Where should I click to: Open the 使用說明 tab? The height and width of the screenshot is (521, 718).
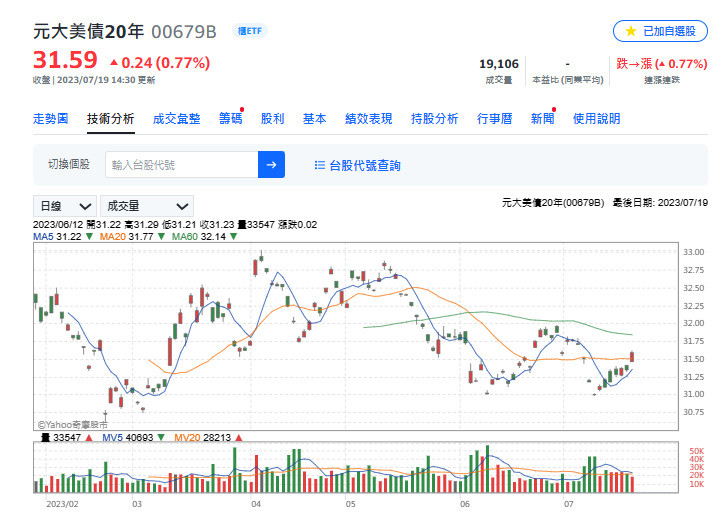pyautogui.click(x=597, y=119)
